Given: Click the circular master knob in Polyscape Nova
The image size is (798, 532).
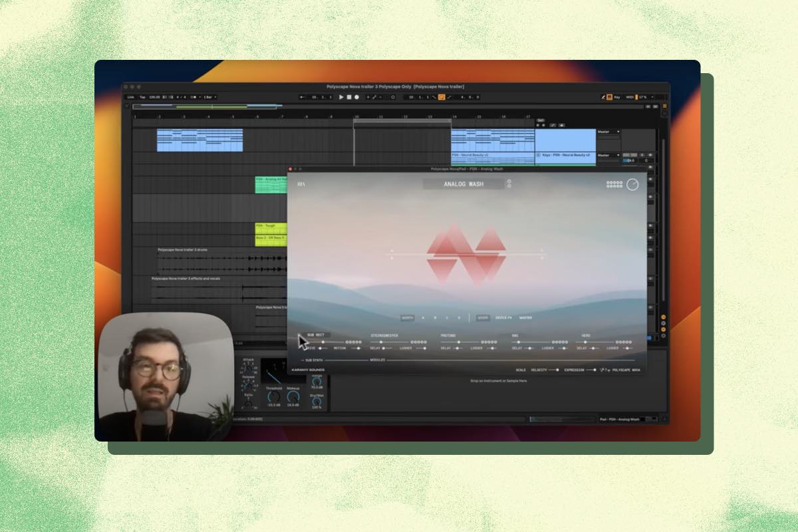Looking at the screenshot, I should click(x=632, y=184).
